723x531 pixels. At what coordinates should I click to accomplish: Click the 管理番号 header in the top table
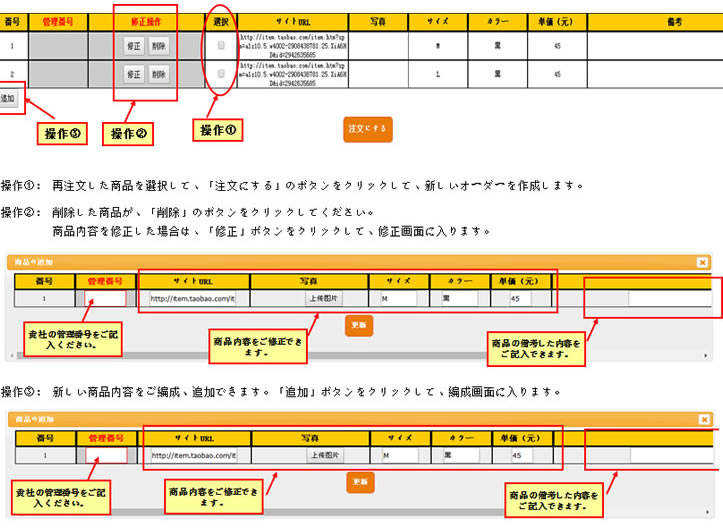(x=58, y=22)
